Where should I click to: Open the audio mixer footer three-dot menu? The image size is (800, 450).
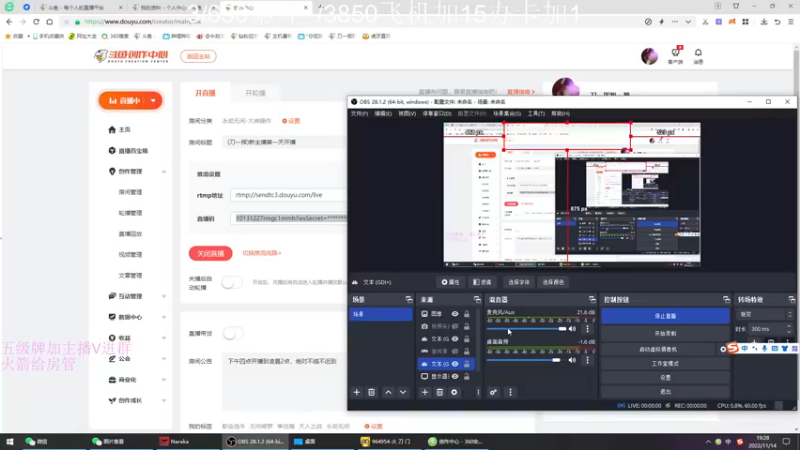coord(510,392)
